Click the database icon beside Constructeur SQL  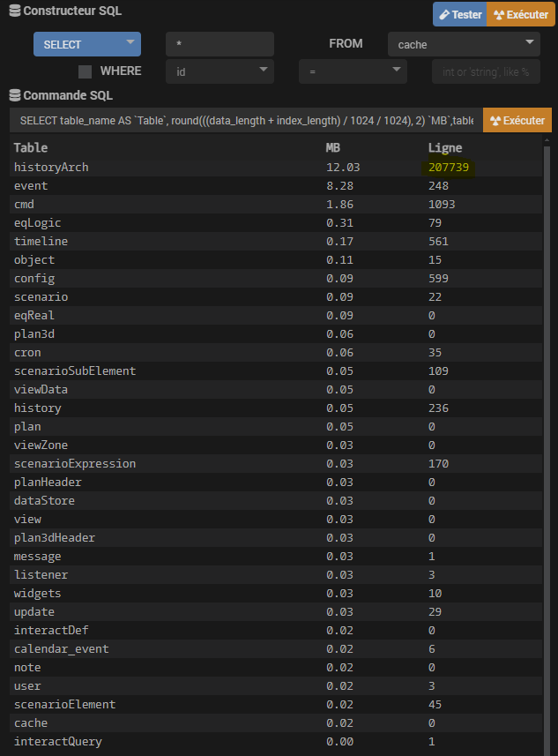[x=13, y=12]
